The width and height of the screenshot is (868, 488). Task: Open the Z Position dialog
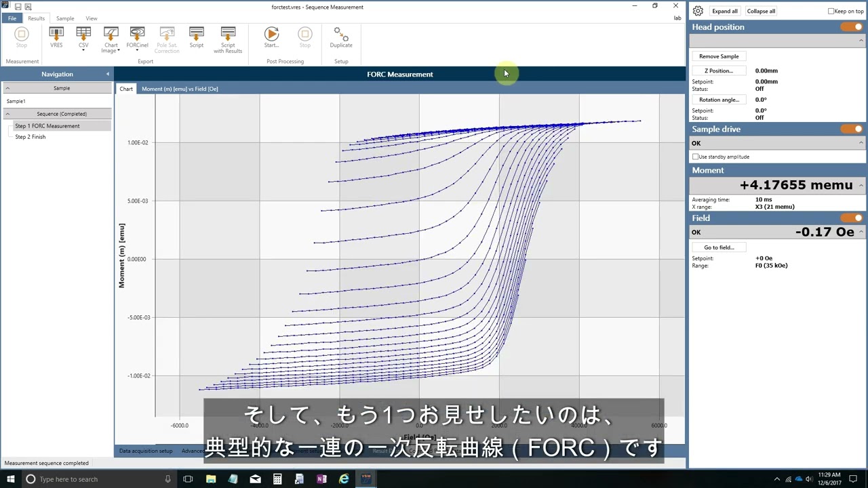[x=719, y=70]
